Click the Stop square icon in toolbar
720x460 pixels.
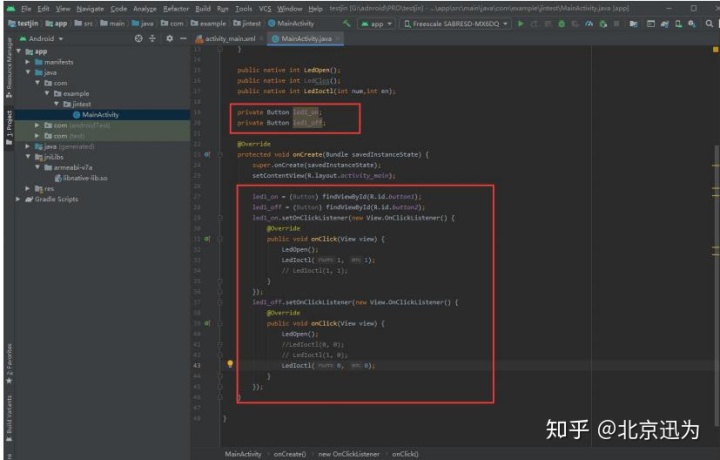[x=617, y=23]
